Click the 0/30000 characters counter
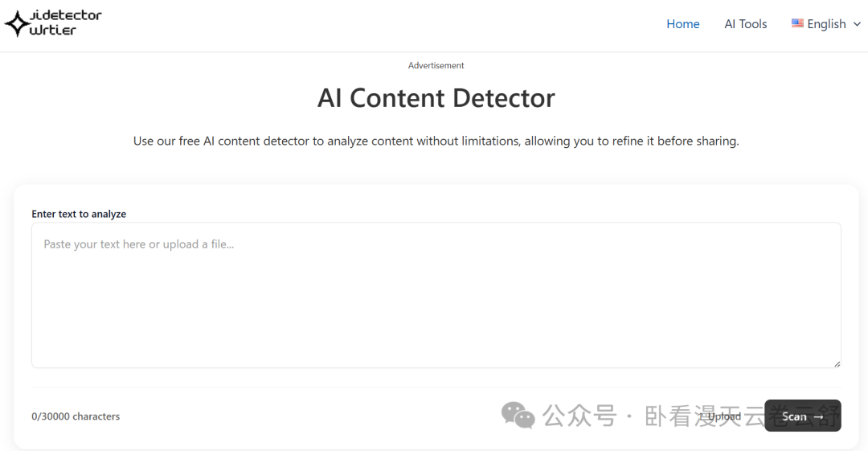The height and width of the screenshot is (451, 868). coord(76,416)
